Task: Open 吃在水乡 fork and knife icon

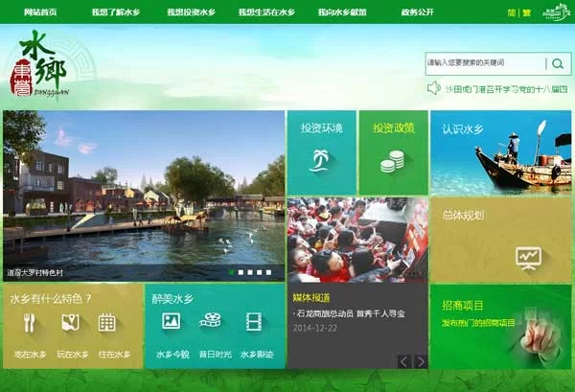Action: (x=31, y=323)
